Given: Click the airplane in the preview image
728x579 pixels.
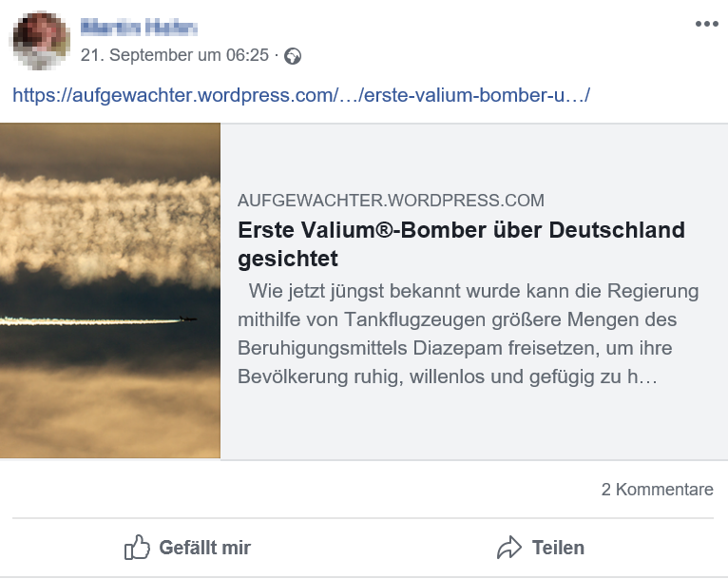Looking at the screenshot, I should pos(190,319).
